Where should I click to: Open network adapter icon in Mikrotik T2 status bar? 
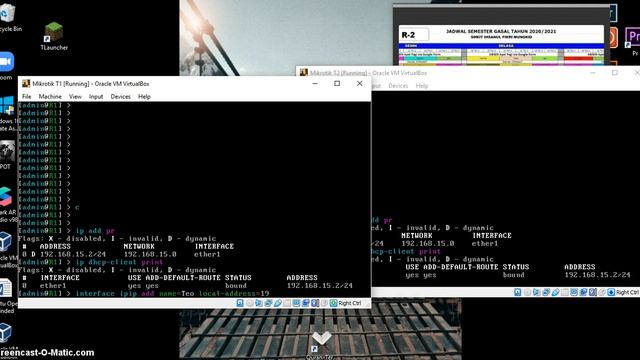[546, 292]
